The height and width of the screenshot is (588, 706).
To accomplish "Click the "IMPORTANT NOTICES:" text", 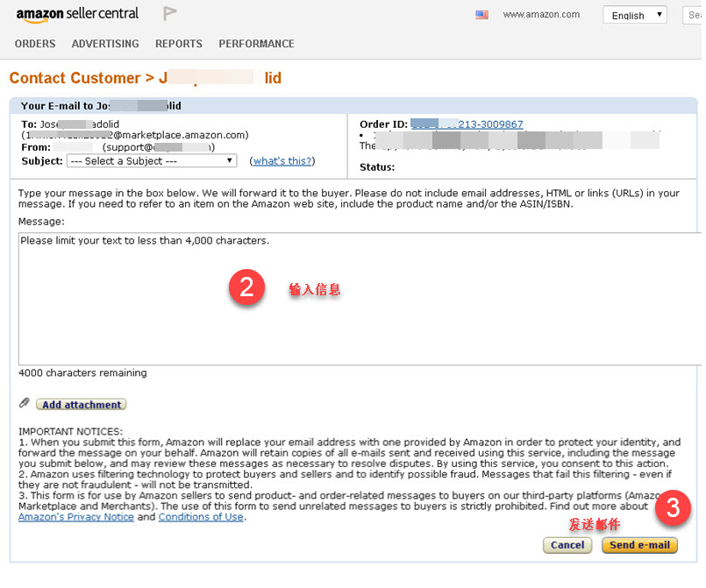I will (x=71, y=431).
